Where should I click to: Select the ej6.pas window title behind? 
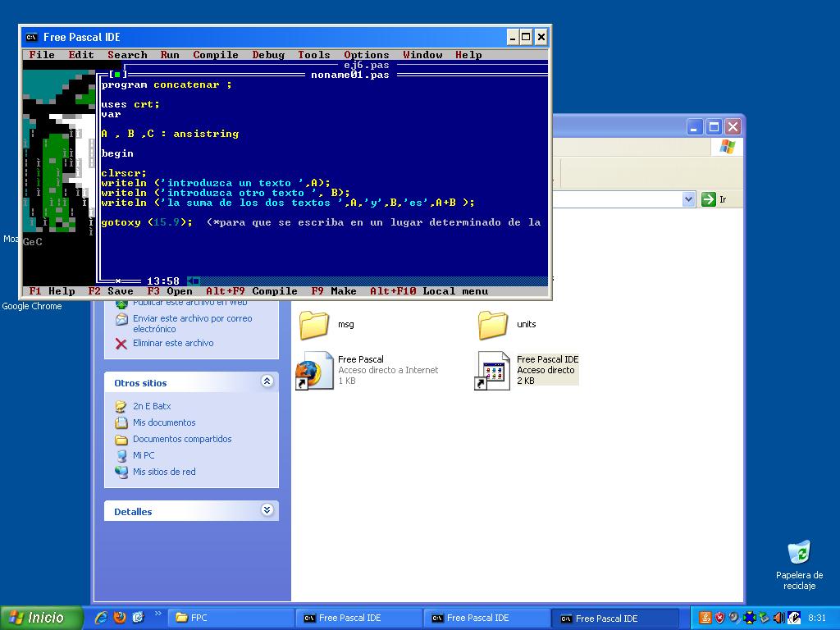(x=367, y=65)
